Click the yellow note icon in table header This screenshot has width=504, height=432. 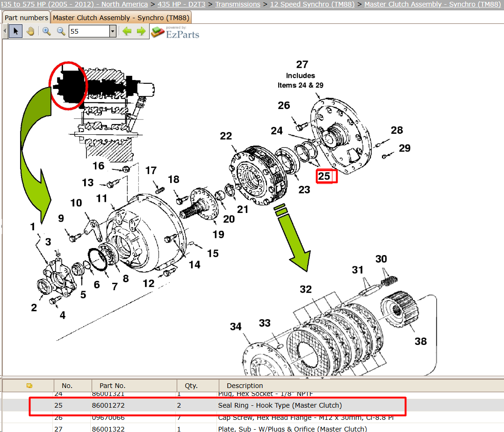coord(29,385)
